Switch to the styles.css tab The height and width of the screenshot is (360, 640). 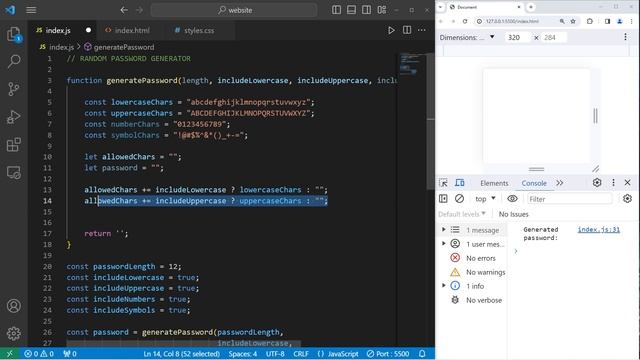click(199, 30)
